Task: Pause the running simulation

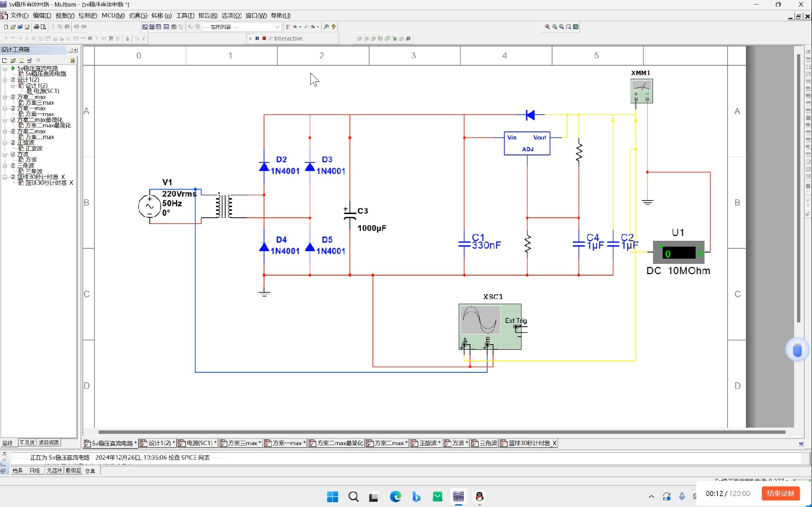Action: pyautogui.click(x=257, y=38)
